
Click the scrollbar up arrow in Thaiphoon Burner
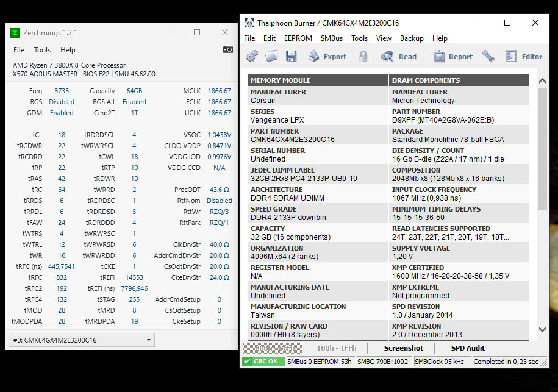click(x=542, y=80)
